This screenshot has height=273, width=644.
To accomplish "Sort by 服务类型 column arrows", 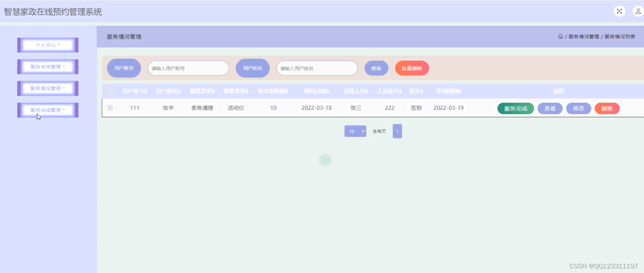I will (x=213, y=91).
